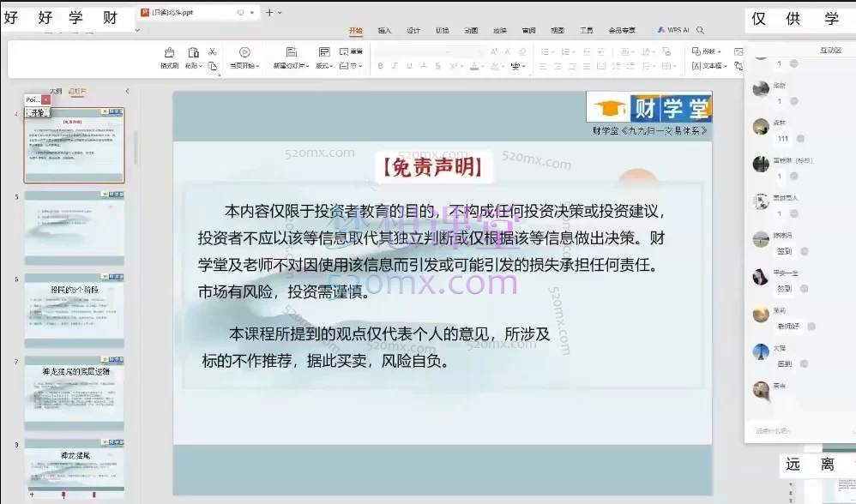Screen dimensions: 856x504
Task: Click the Paste (粘贴) icon
Action: (x=194, y=51)
